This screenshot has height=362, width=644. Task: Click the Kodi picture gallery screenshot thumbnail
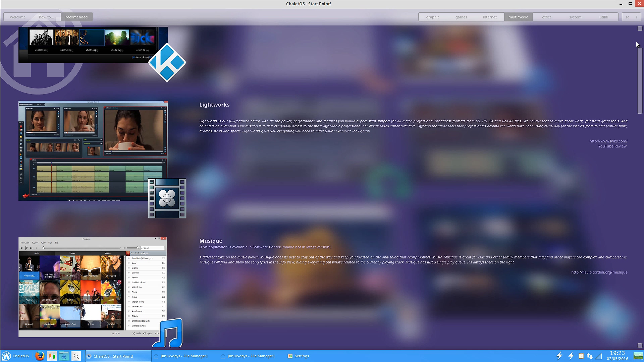[x=93, y=45]
